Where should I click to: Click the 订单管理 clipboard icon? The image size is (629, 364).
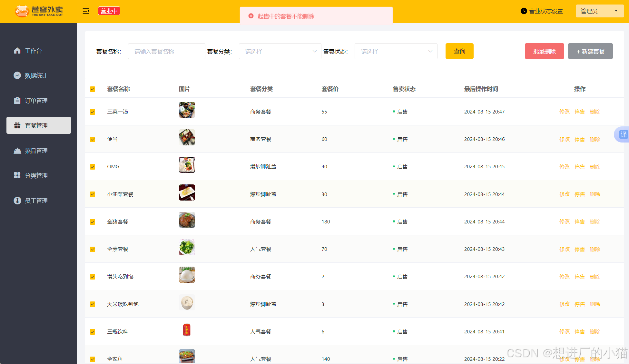[17, 101]
